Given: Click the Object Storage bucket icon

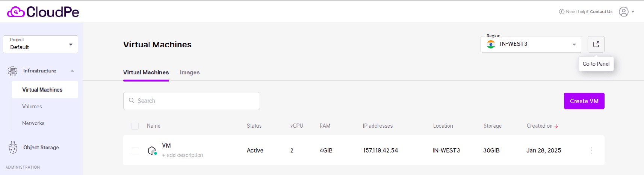Looking at the screenshot, I should [x=13, y=148].
